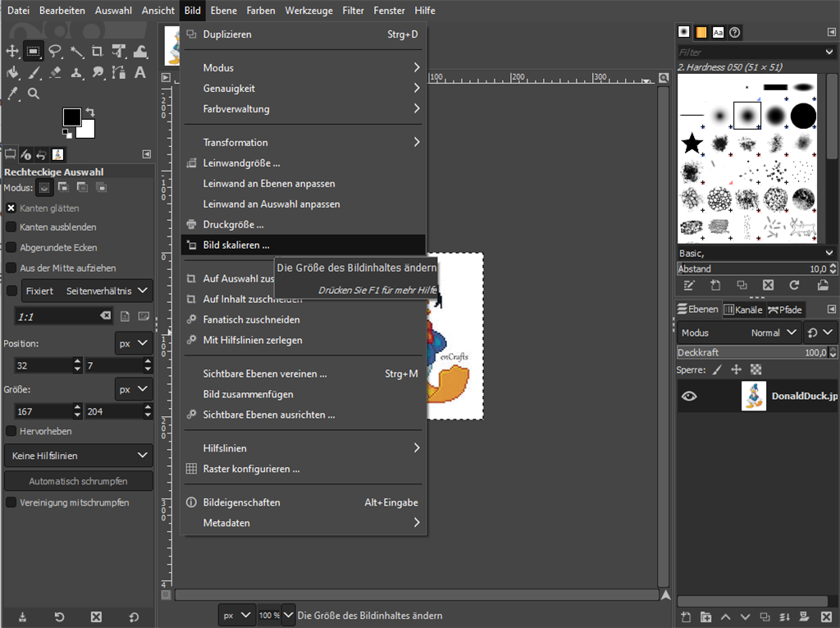The height and width of the screenshot is (628, 840).
Task: Activate the Zoom magnifier tool
Action: (x=34, y=94)
